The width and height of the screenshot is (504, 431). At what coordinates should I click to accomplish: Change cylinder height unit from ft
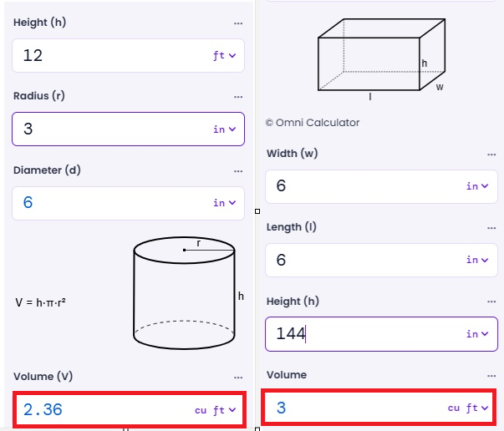pos(224,56)
